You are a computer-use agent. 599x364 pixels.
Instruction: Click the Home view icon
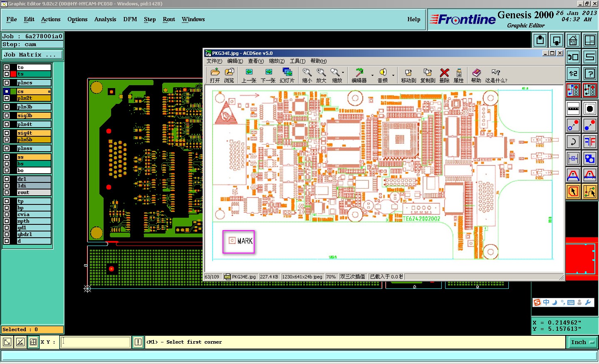(573, 40)
